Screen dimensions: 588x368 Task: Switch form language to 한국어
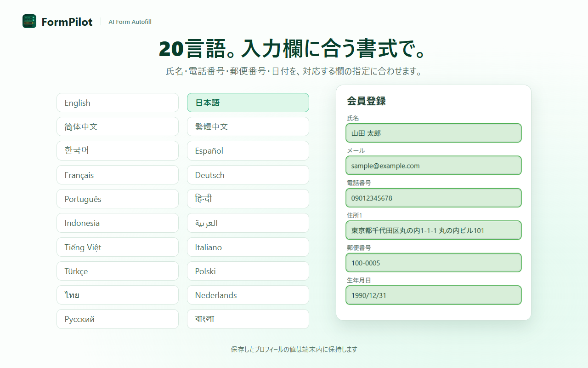118,150
